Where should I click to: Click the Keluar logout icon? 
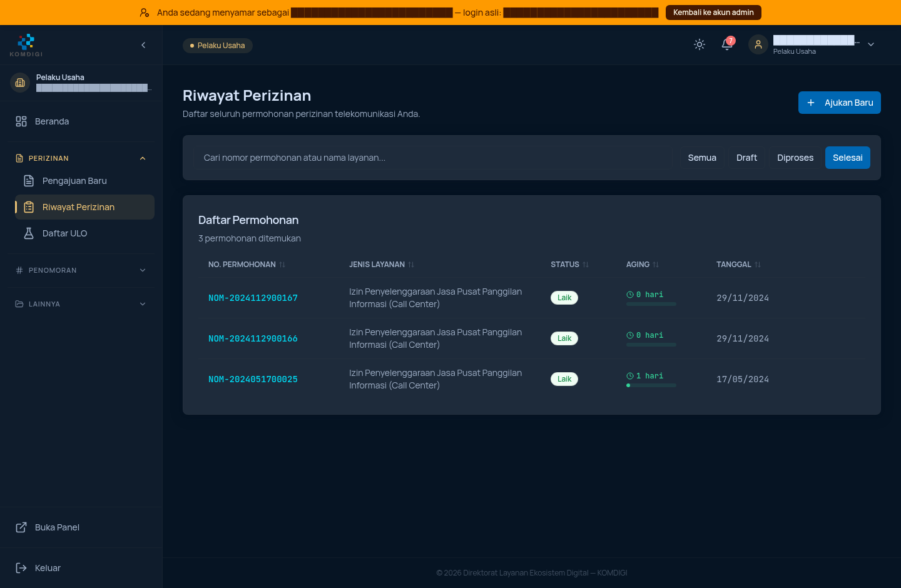(x=21, y=568)
